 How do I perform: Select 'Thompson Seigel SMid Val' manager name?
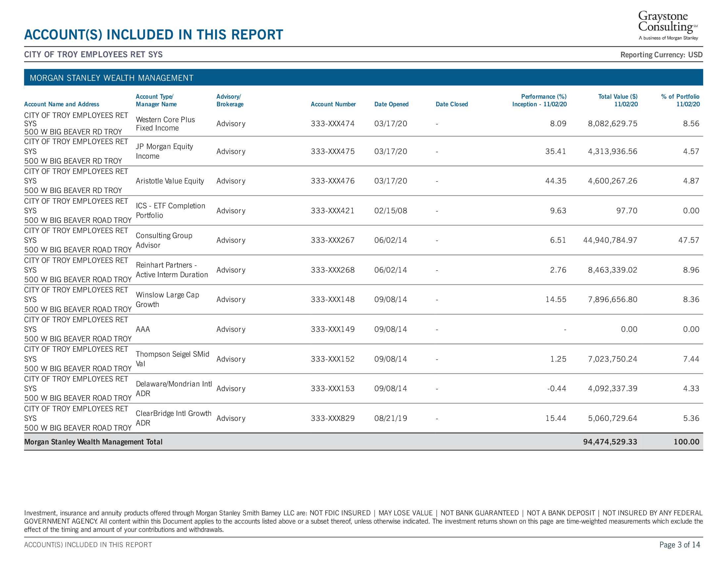[x=173, y=359]
